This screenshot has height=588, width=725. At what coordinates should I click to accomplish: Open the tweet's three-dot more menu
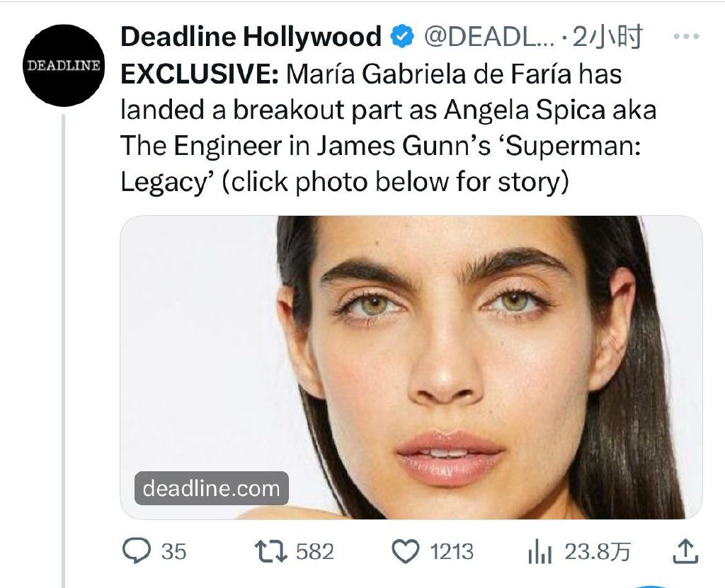point(685,37)
